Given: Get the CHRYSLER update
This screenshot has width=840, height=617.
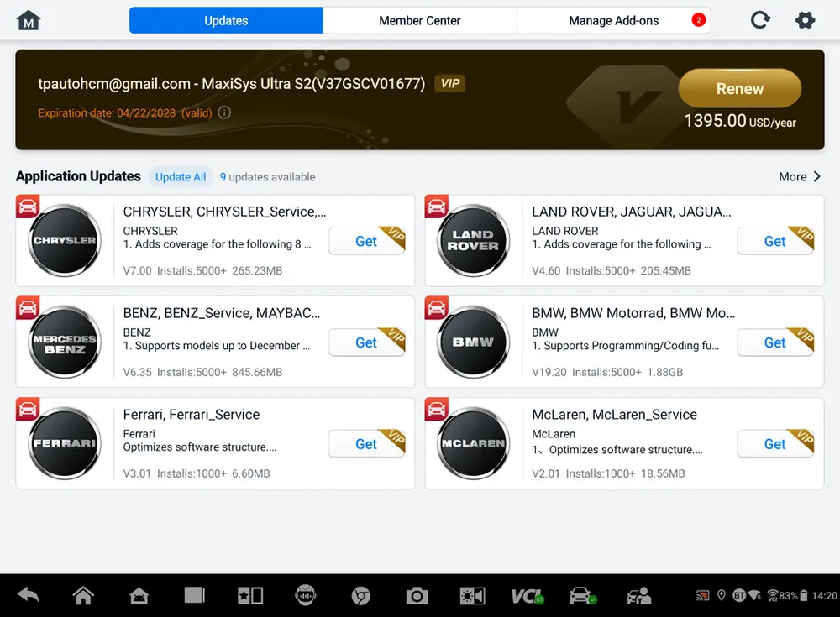Looking at the screenshot, I should click(366, 241).
